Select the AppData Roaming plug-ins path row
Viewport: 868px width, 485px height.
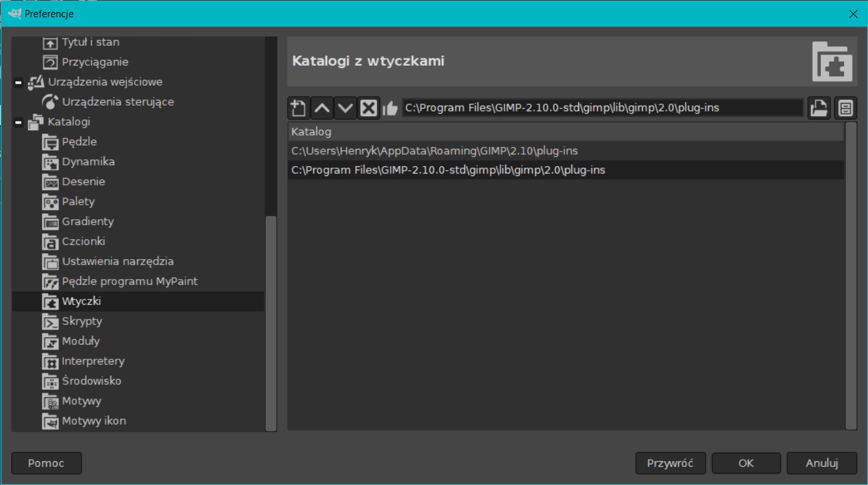434,151
